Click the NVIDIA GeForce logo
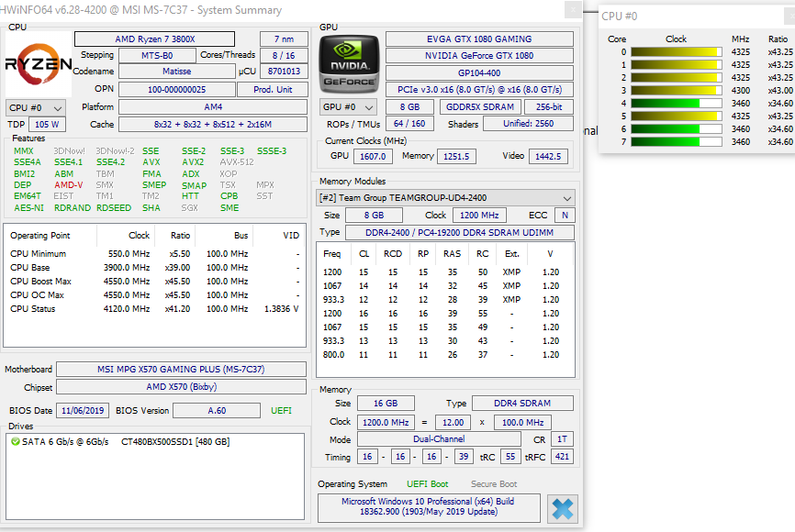This screenshot has height=532, width=795. [x=349, y=64]
